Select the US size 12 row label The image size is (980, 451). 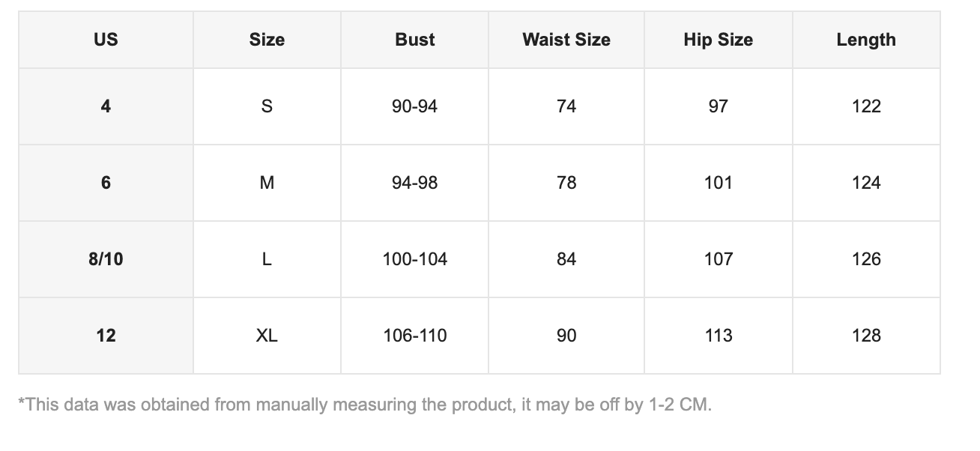(106, 336)
